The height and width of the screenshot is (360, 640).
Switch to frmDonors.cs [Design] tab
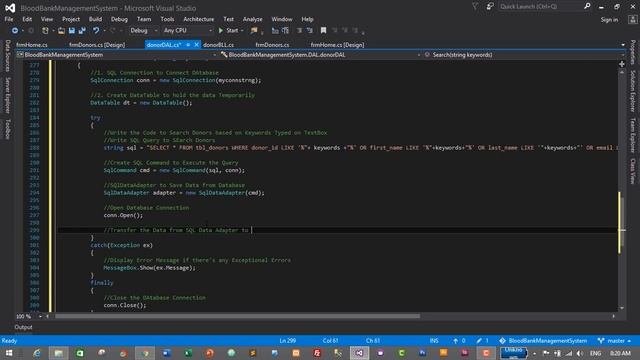(97, 45)
